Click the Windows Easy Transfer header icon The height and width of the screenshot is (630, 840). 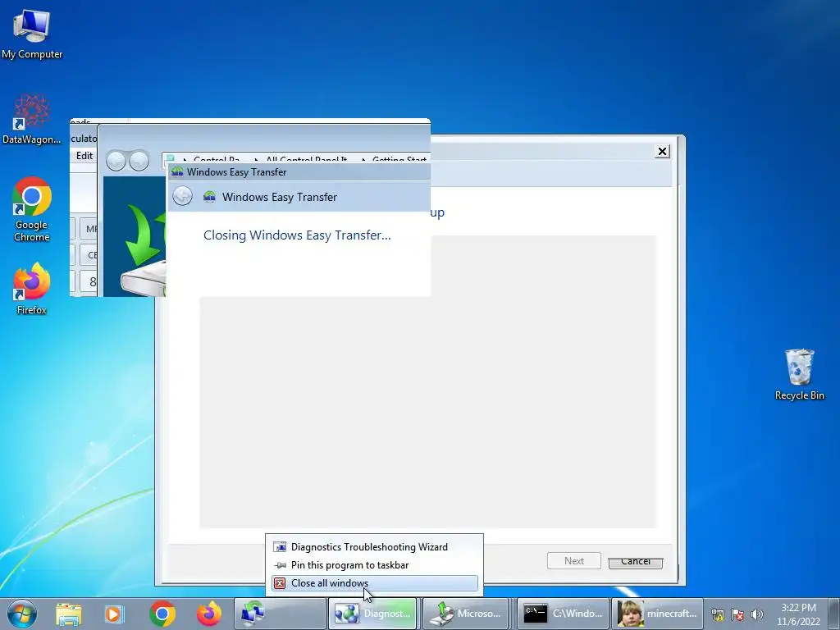209,197
